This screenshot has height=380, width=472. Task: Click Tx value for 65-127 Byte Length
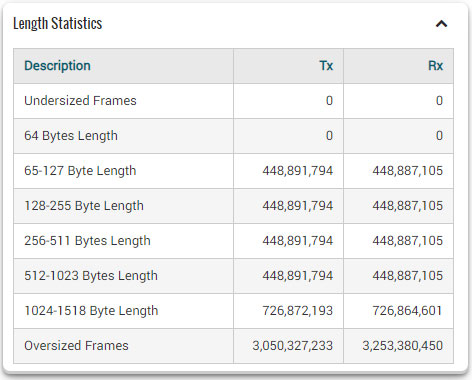coord(298,171)
